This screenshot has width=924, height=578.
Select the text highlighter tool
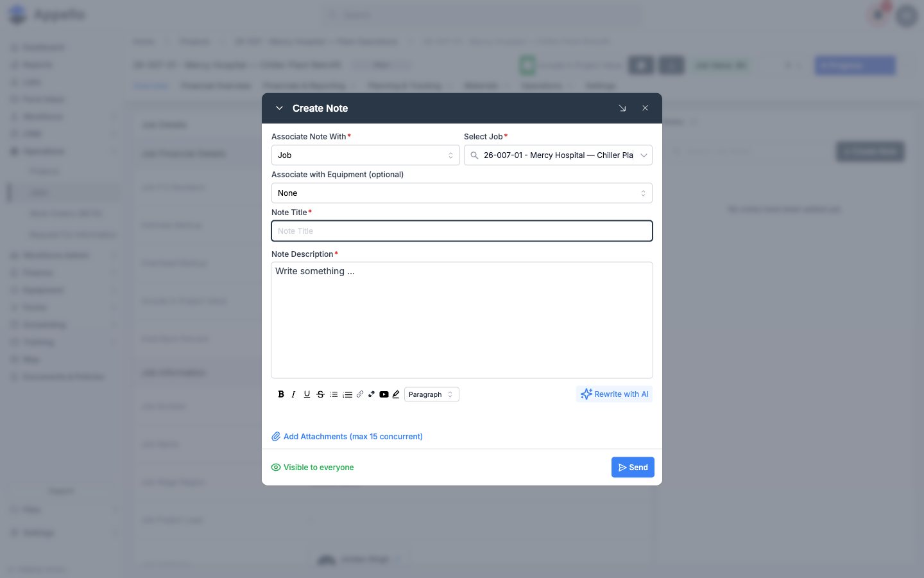click(396, 394)
